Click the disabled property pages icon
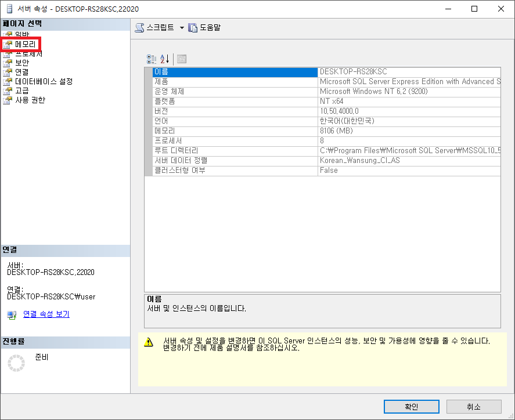The width and height of the screenshot is (515, 420). 182,59
